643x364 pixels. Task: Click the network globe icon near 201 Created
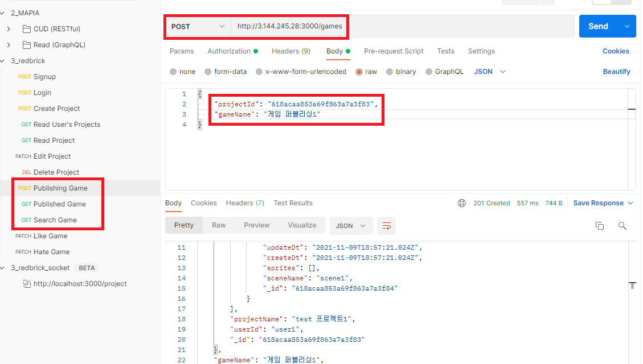[461, 202]
